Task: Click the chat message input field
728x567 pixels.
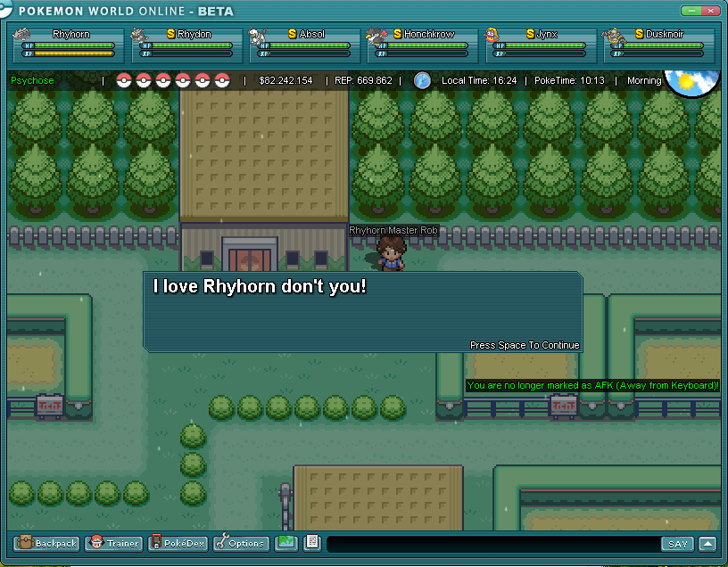Action: click(x=494, y=544)
